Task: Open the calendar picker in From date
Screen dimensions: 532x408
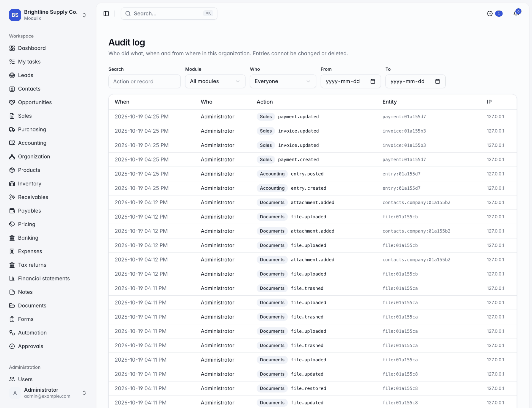Action: click(373, 81)
